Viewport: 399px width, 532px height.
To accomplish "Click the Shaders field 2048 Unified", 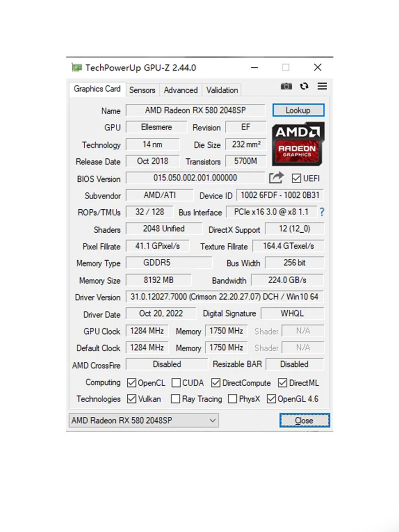I will [x=164, y=229].
